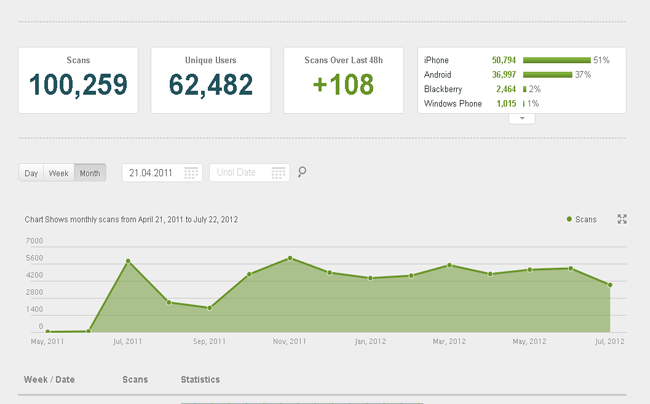Click the 7000 y-axis label
The height and width of the screenshot is (404, 650).
[x=34, y=241]
